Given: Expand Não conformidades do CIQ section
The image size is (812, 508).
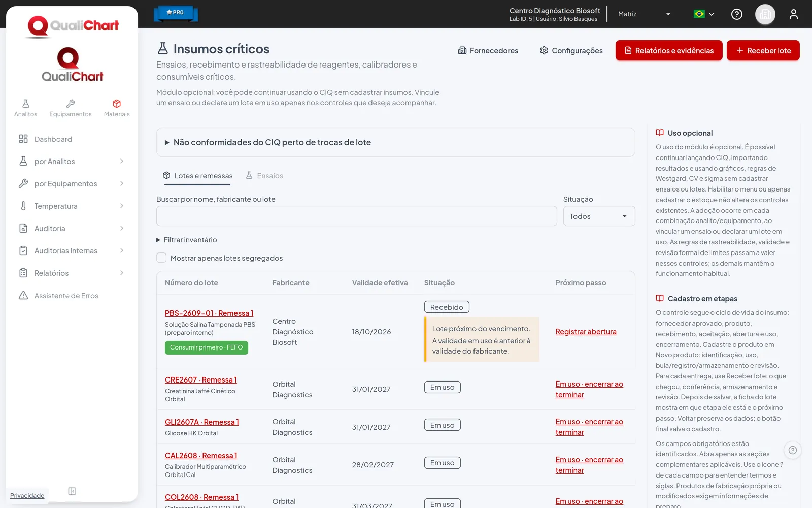Looking at the screenshot, I should point(395,142).
